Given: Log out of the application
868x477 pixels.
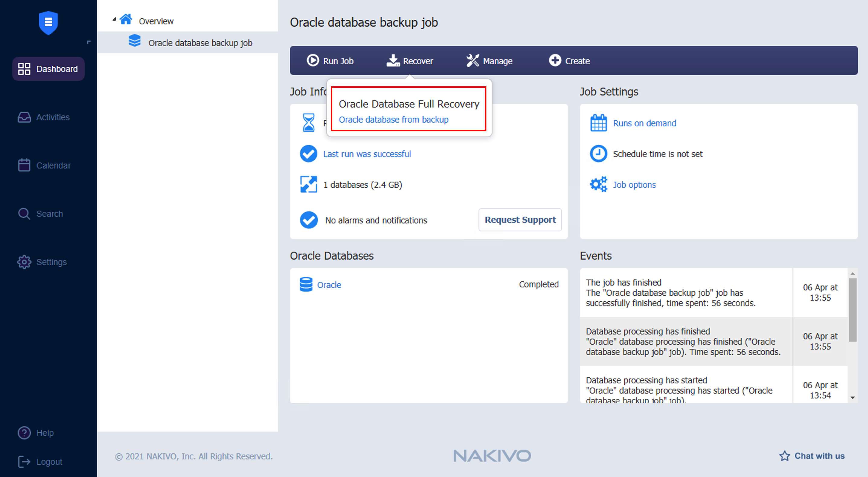Looking at the screenshot, I should (x=40, y=462).
